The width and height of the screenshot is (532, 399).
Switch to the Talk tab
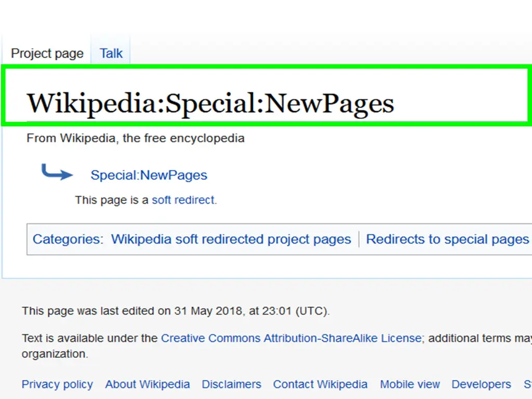pos(111,54)
